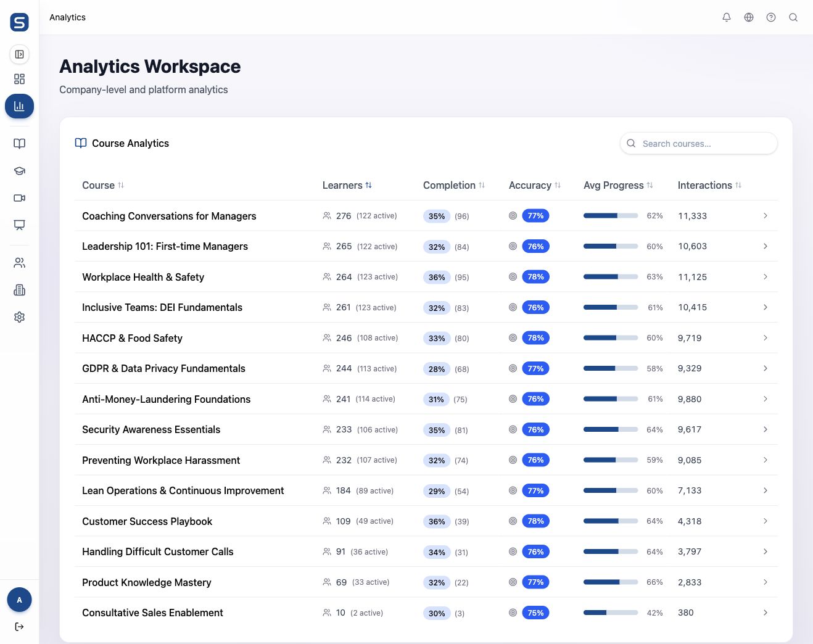Click 265 learners count for Leadership 101
This screenshot has width=813, height=644.
click(x=344, y=246)
